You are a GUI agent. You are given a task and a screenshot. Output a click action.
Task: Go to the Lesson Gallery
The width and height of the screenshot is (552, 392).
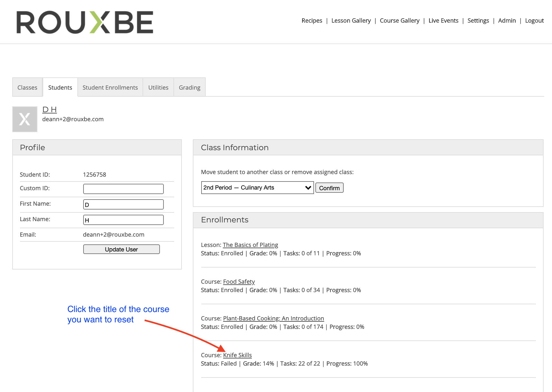(351, 21)
